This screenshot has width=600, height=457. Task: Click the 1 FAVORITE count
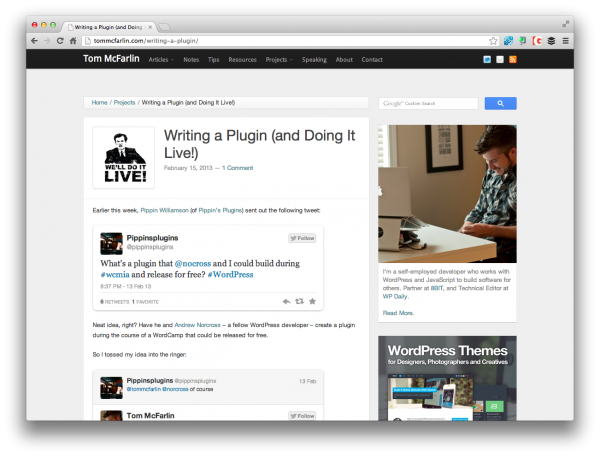click(145, 302)
